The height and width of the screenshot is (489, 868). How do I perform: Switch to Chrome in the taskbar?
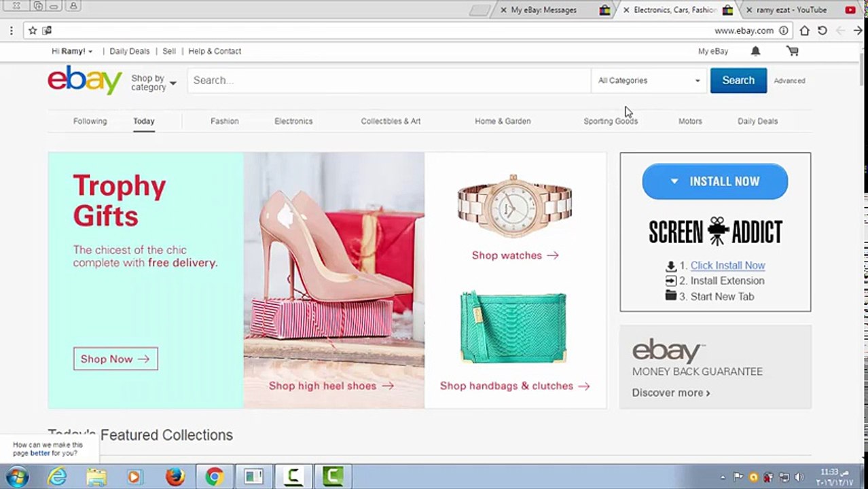point(214,477)
